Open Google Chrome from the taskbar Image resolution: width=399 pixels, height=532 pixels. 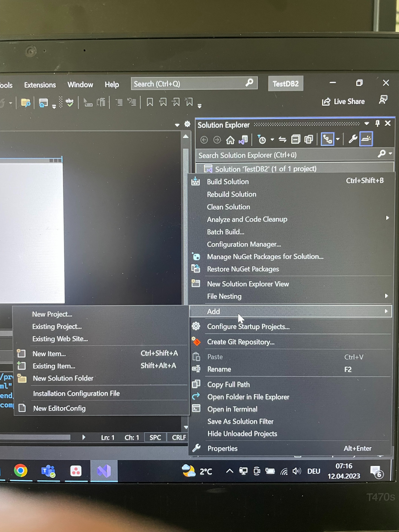point(21,471)
